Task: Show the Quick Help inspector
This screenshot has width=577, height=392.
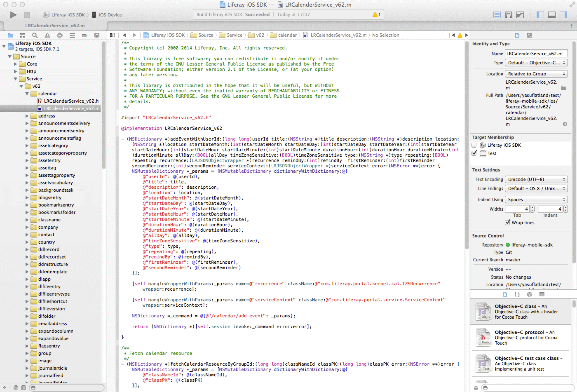Action: (529, 35)
